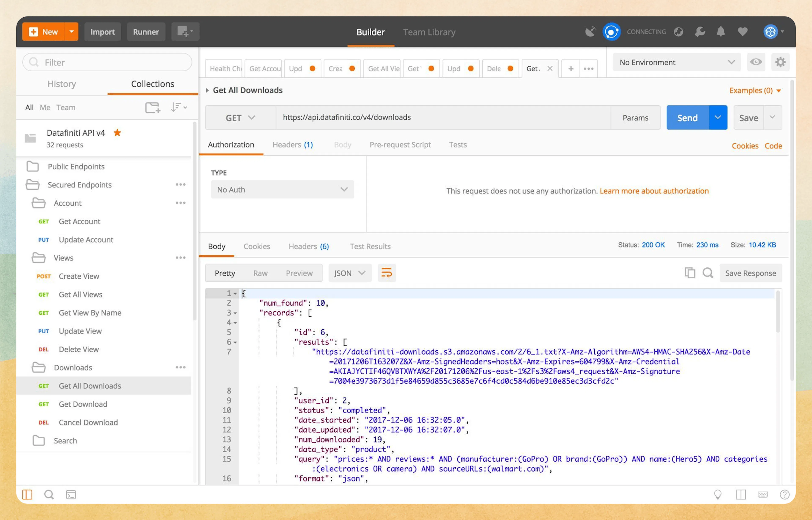The width and height of the screenshot is (812, 520).
Task: Switch to the Team Library tab
Action: click(429, 32)
